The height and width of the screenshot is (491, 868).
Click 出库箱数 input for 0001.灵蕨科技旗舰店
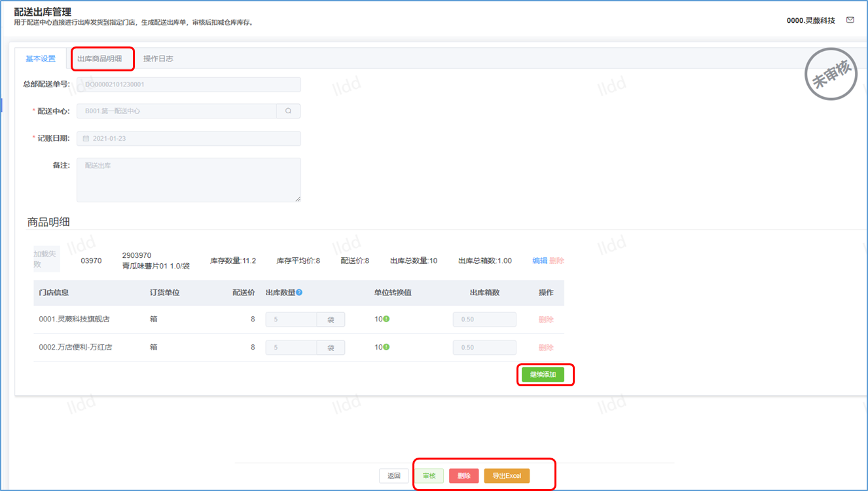tap(484, 319)
